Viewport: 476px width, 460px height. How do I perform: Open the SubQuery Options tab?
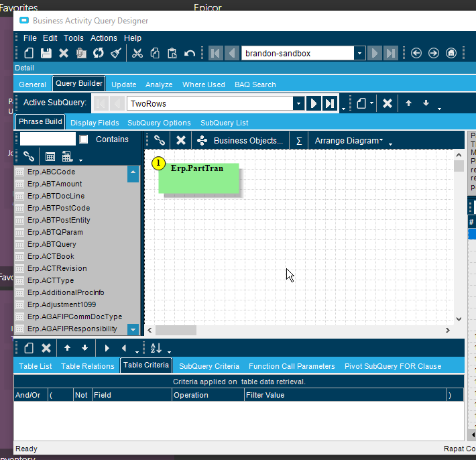[159, 123]
